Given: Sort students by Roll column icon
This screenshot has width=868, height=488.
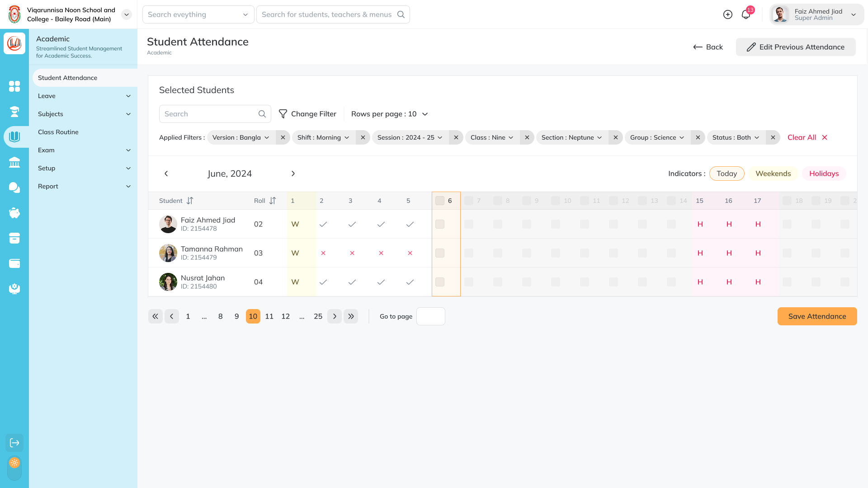Looking at the screenshot, I should 273,201.
